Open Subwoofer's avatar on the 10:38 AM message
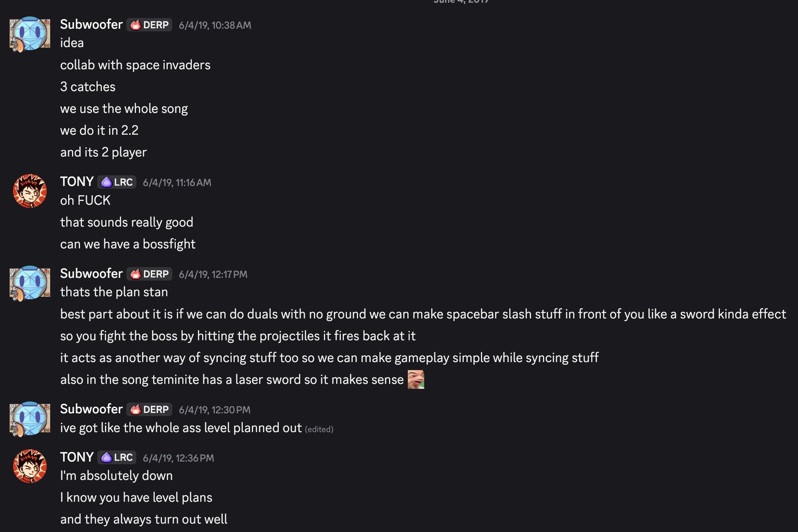This screenshot has width=798, height=532. coord(30,34)
